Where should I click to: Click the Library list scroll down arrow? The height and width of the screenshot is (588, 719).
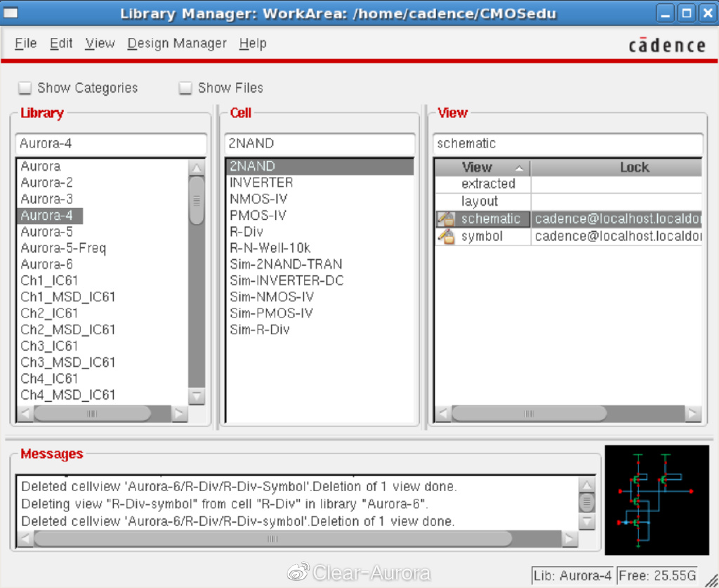197,396
